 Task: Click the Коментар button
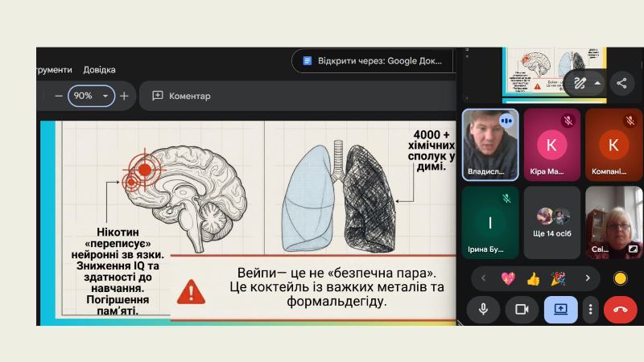tap(181, 96)
